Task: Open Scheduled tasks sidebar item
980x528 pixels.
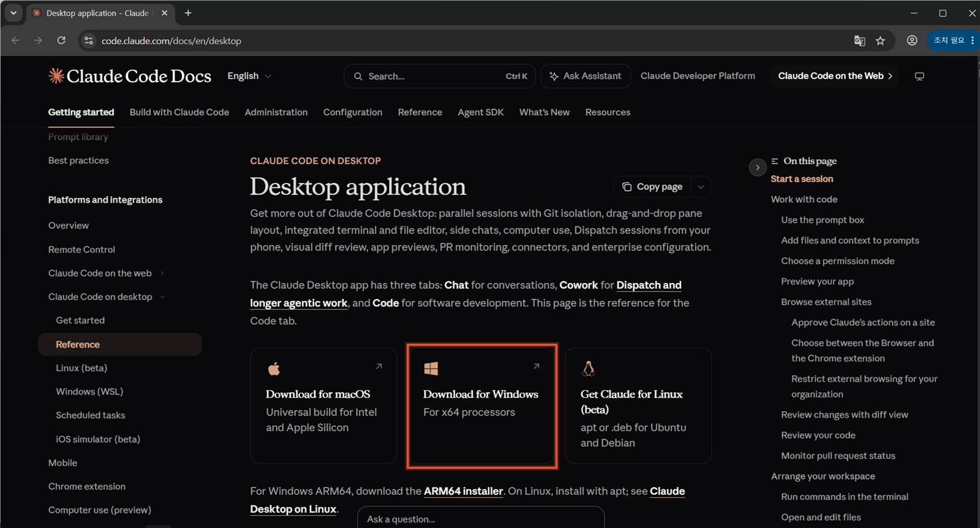Action: (91, 415)
